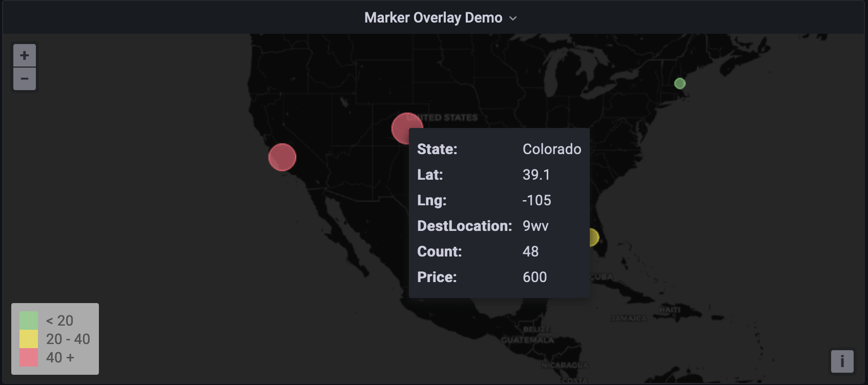Select the yellow marker near Florida

click(x=594, y=238)
